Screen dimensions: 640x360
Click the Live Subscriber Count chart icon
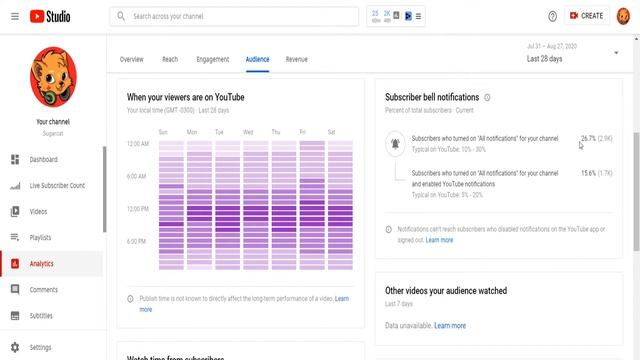click(x=15, y=186)
